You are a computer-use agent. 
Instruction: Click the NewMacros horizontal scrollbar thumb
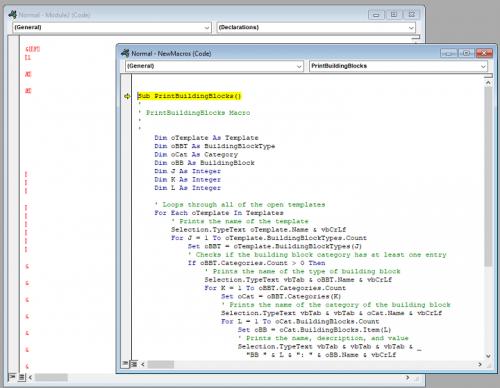tap(161, 364)
